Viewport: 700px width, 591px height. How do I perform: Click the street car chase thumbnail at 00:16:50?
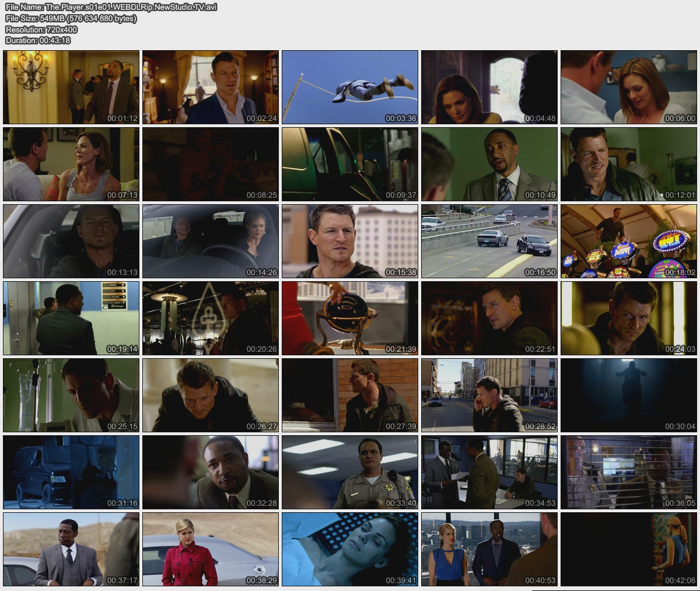[x=489, y=241]
